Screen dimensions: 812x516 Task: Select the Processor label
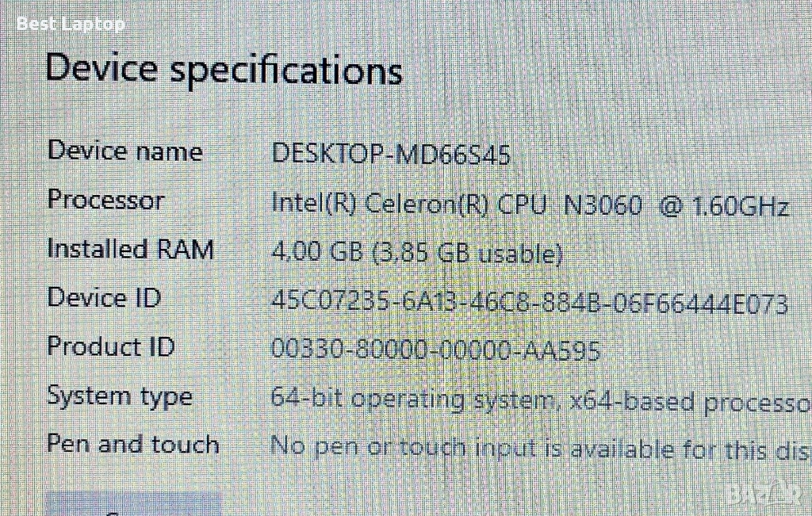click(105, 200)
